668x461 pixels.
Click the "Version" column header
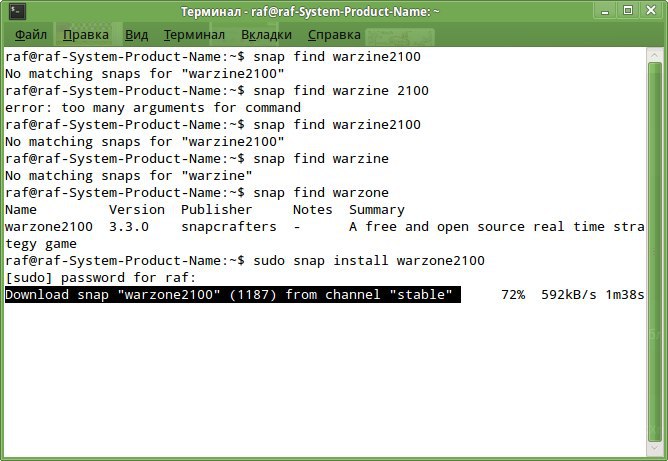click(137, 210)
